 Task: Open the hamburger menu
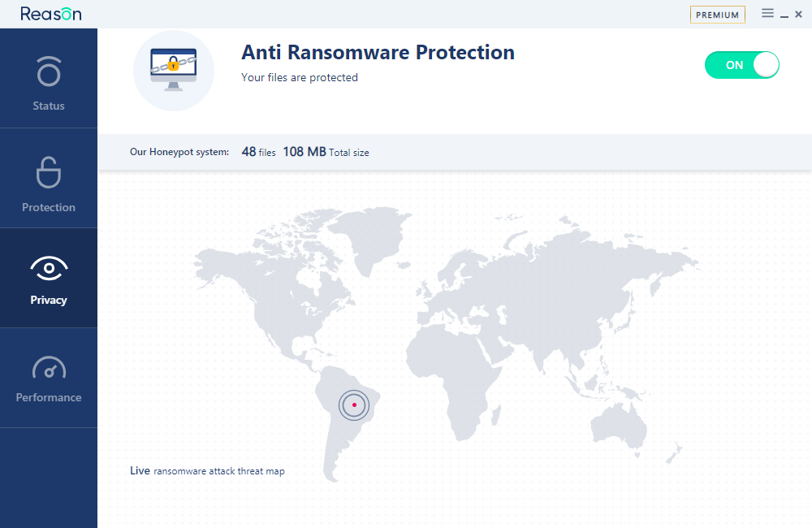point(767,14)
